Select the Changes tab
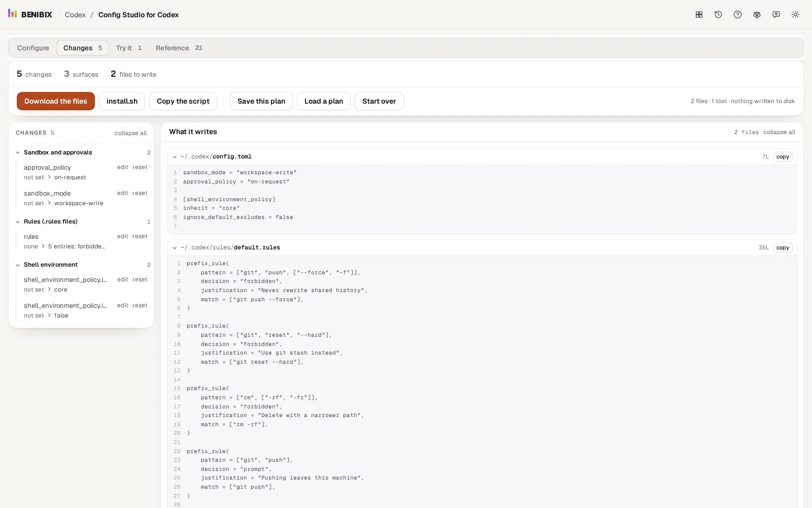Image resolution: width=812 pixels, height=508 pixels. pos(83,48)
